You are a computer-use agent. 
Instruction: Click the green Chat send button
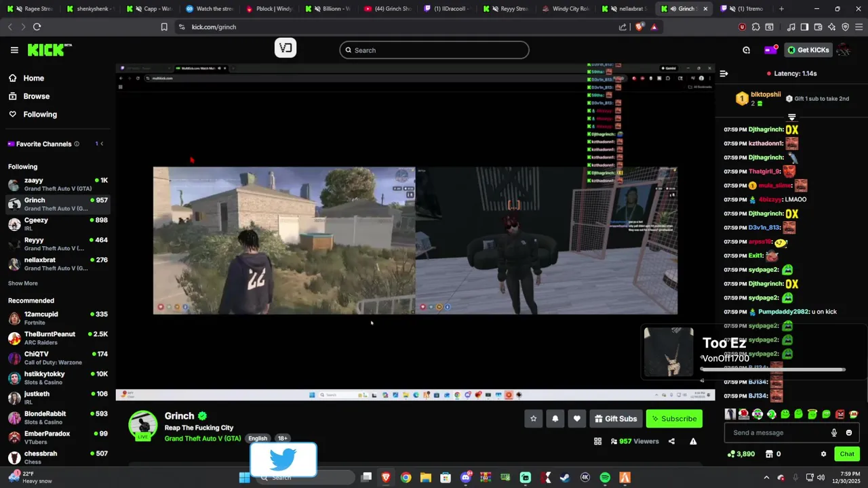(x=847, y=454)
